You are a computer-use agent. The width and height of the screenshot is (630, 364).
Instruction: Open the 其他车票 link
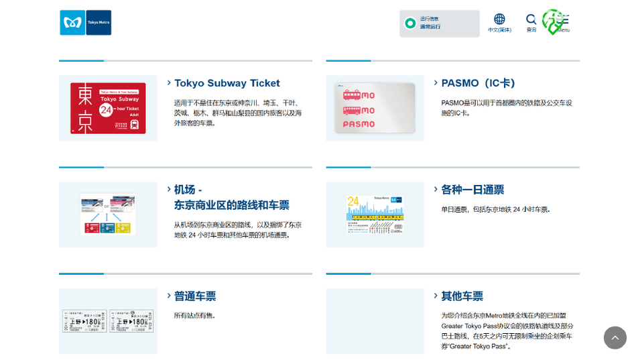click(462, 296)
